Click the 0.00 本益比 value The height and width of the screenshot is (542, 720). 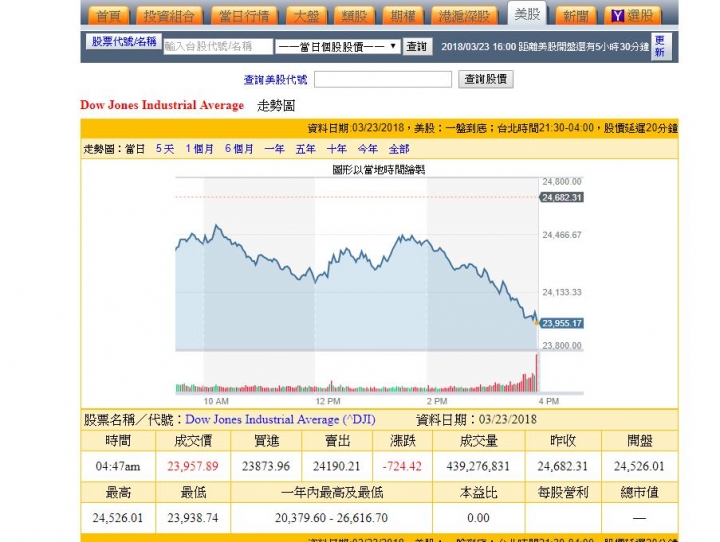point(478,518)
